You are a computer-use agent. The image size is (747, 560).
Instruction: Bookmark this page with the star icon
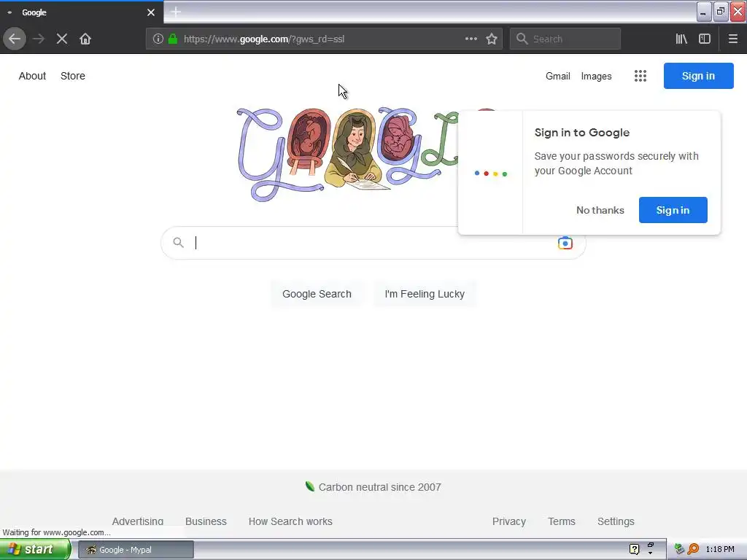[492, 39]
